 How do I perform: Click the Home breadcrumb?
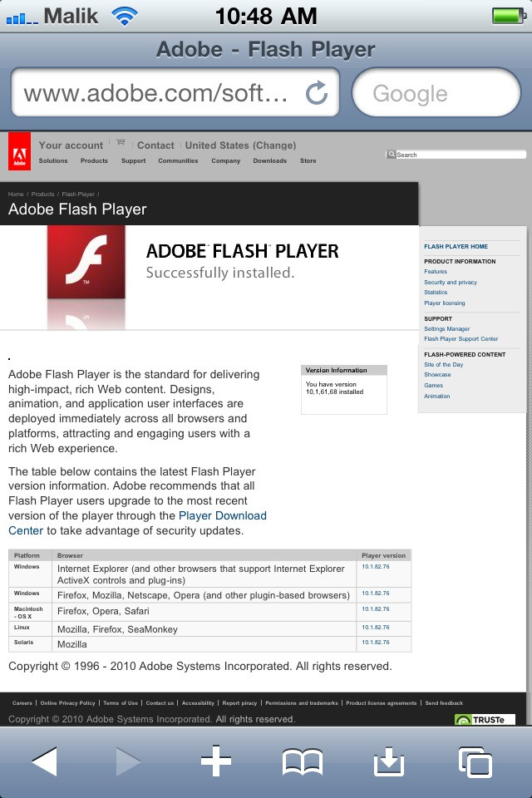coord(16,194)
